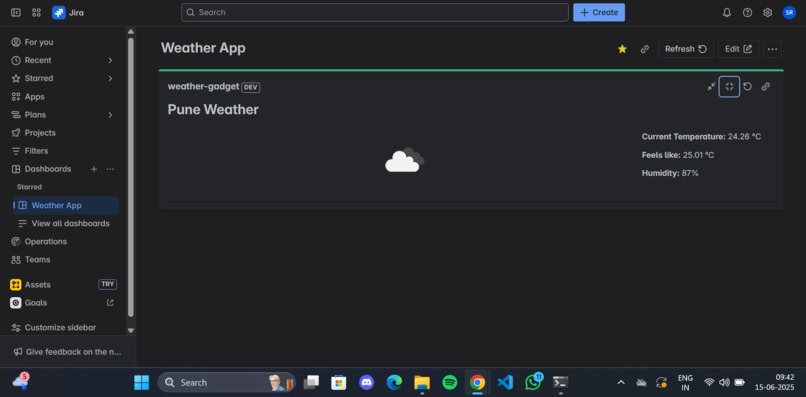Copy the weather-gadget link

tap(765, 86)
